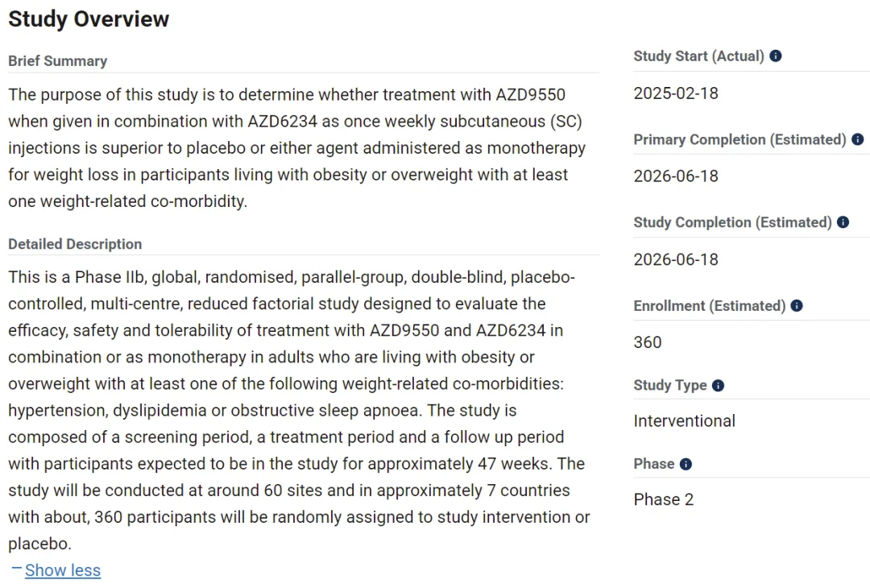Click the Detailed Description section heading
The image size is (870, 588).
75,244
